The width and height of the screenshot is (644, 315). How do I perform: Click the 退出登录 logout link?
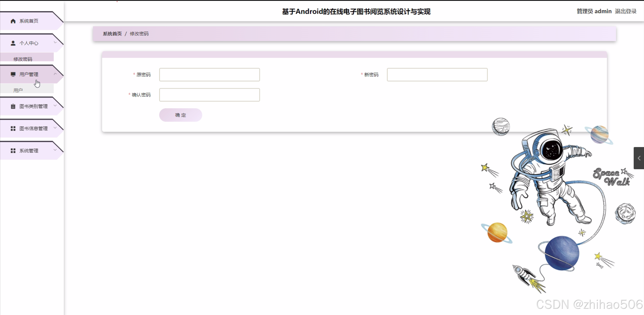(625, 11)
